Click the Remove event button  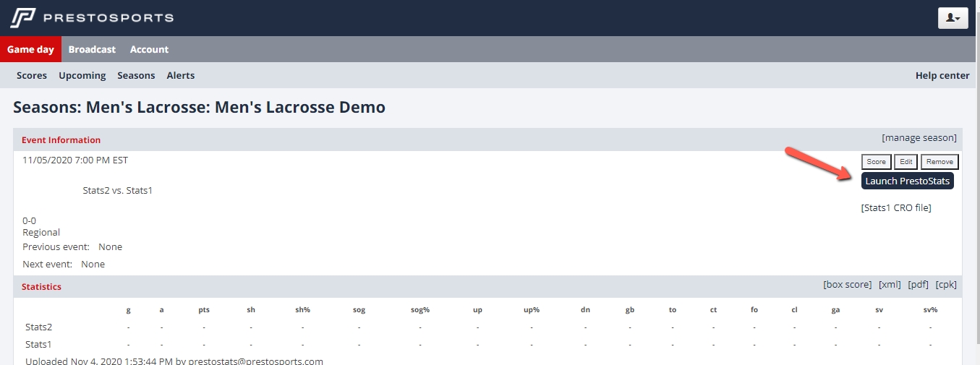pyautogui.click(x=939, y=162)
